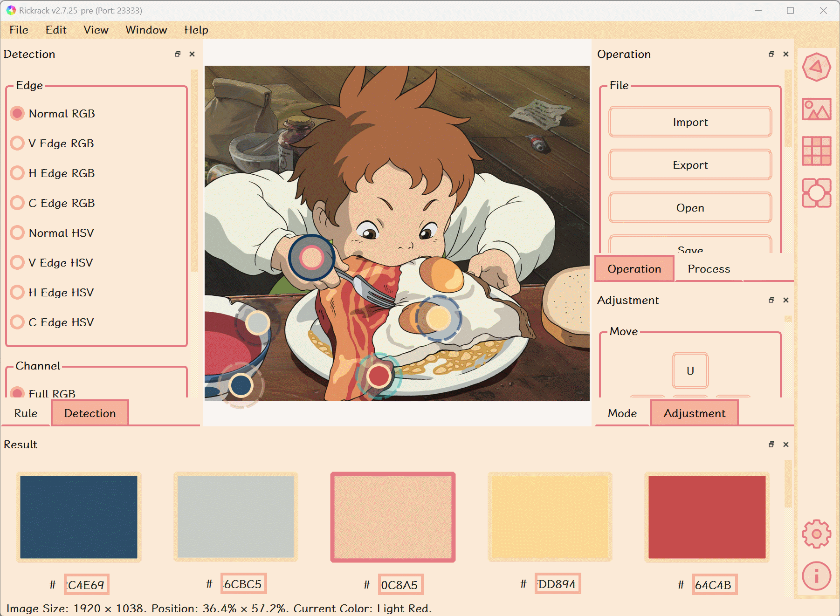Open the info about icon
Screen dimensions: 840x616
point(816,576)
